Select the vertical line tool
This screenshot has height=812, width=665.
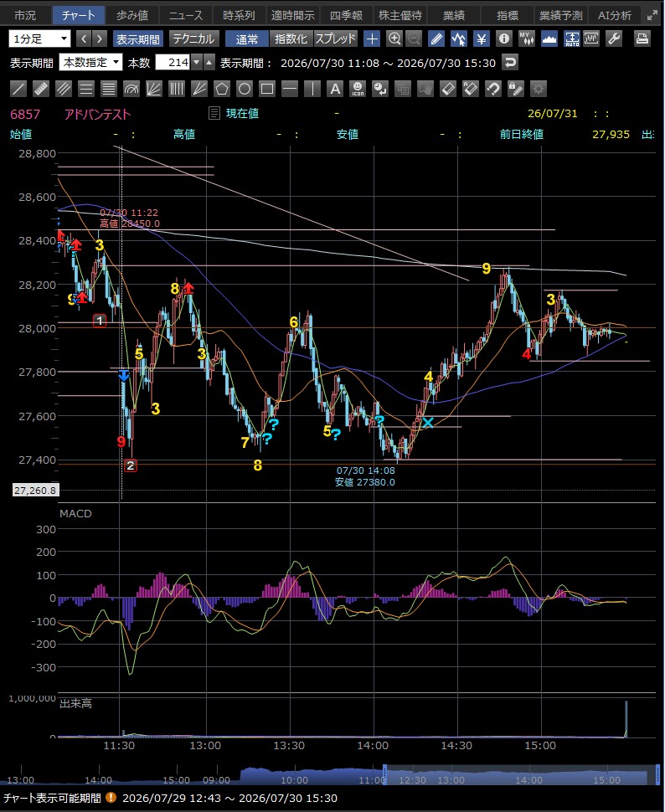(312, 89)
